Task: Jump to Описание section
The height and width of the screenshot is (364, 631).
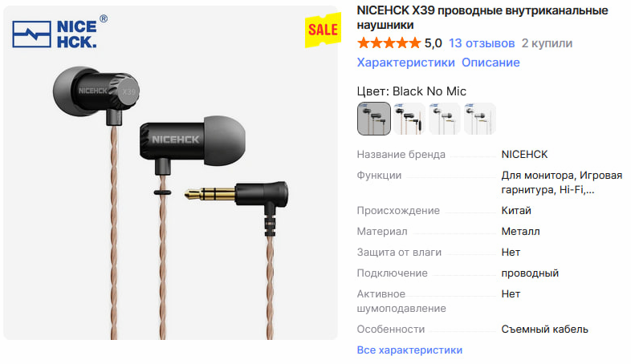Action: coord(491,63)
